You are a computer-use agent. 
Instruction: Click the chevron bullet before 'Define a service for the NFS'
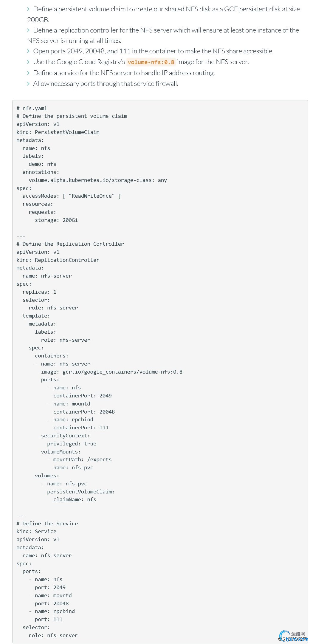[x=28, y=73]
